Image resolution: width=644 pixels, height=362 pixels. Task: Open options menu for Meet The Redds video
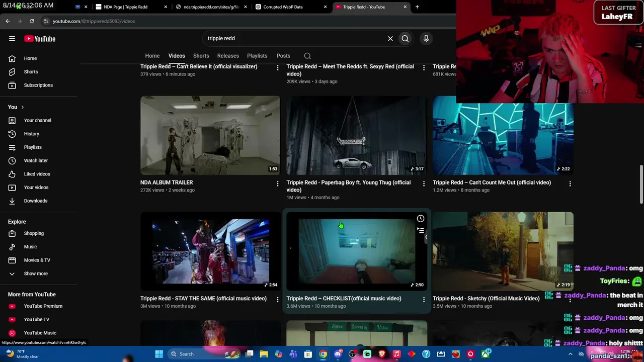coord(424,68)
